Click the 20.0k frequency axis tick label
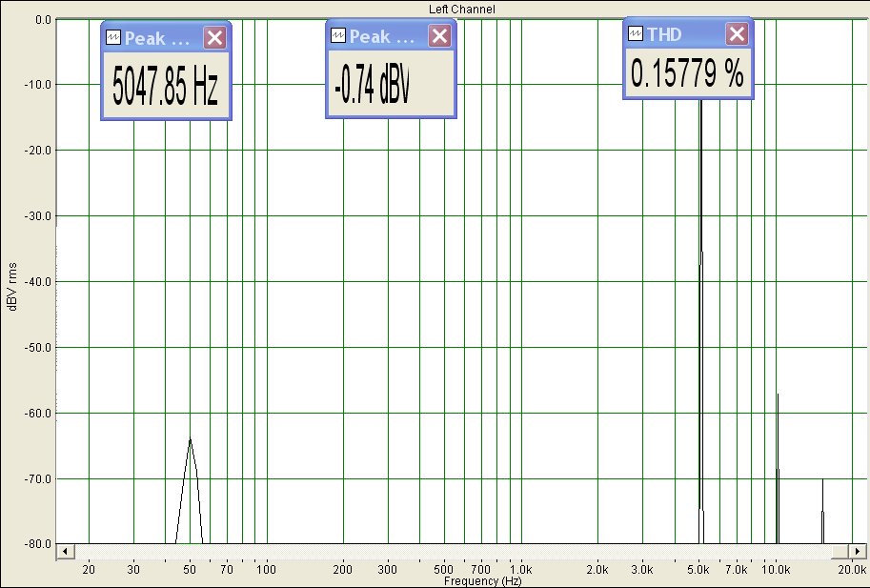This screenshot has height=588, width=870. (852, 569)
